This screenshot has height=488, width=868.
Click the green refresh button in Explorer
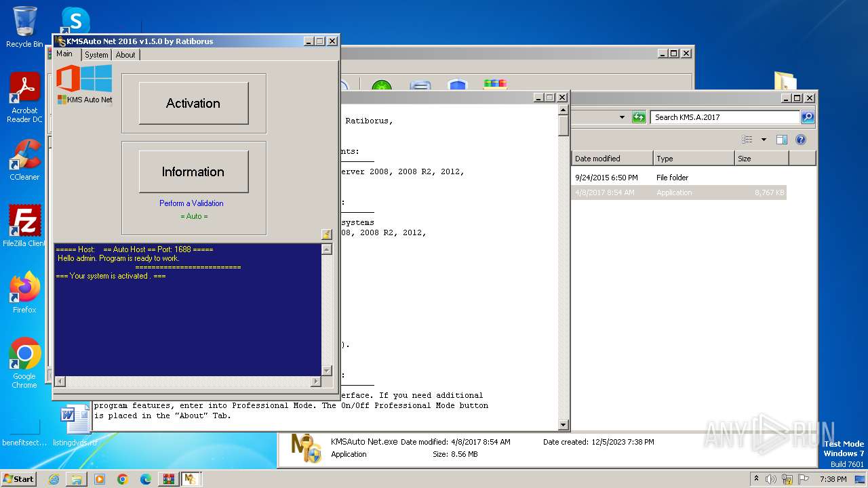pyautogui.click(x=639, y=117)
